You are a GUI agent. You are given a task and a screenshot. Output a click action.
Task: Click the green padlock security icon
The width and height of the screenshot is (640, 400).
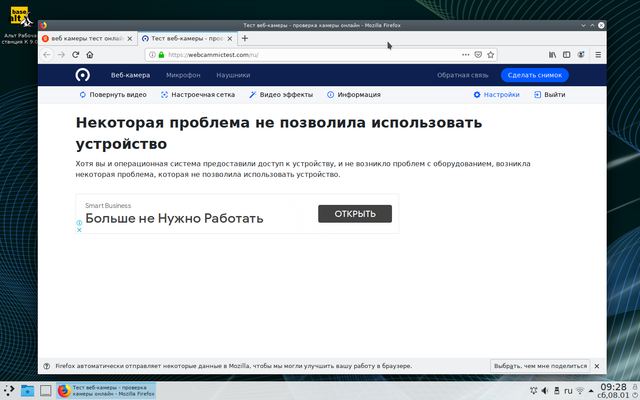coord(161,55)
